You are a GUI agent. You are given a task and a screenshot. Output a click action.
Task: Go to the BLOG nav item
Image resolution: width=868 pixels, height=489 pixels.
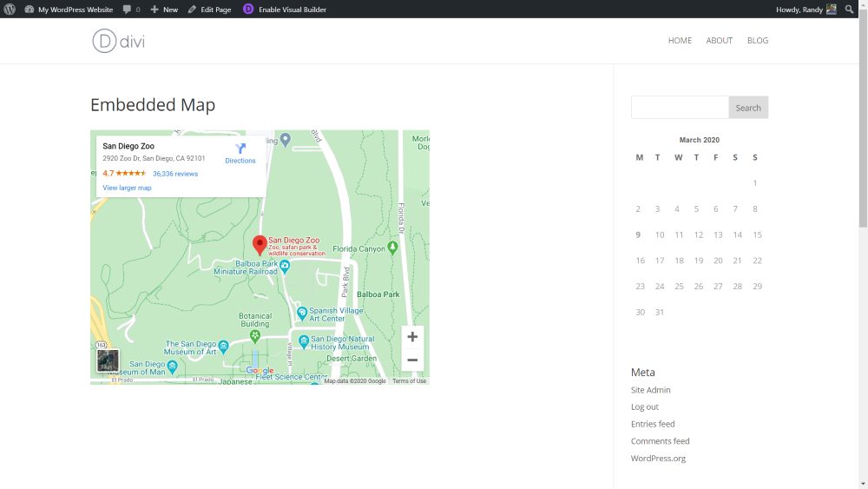click(757, 41)
